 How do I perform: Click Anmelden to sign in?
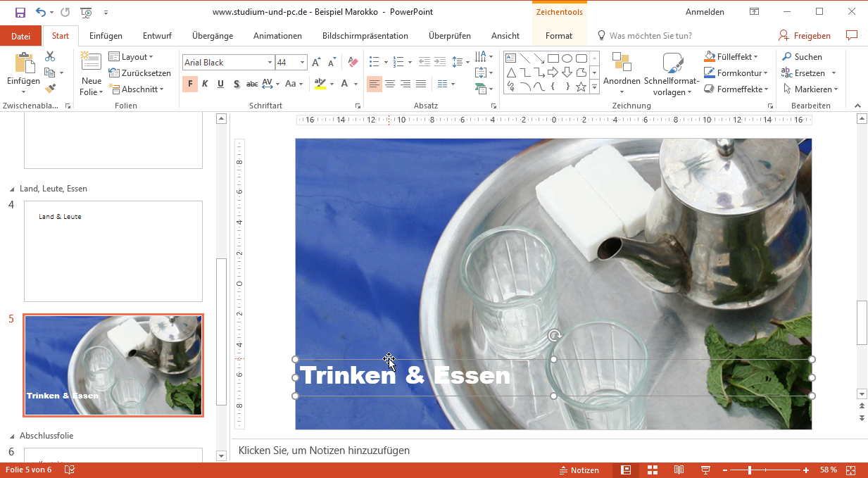705,12
